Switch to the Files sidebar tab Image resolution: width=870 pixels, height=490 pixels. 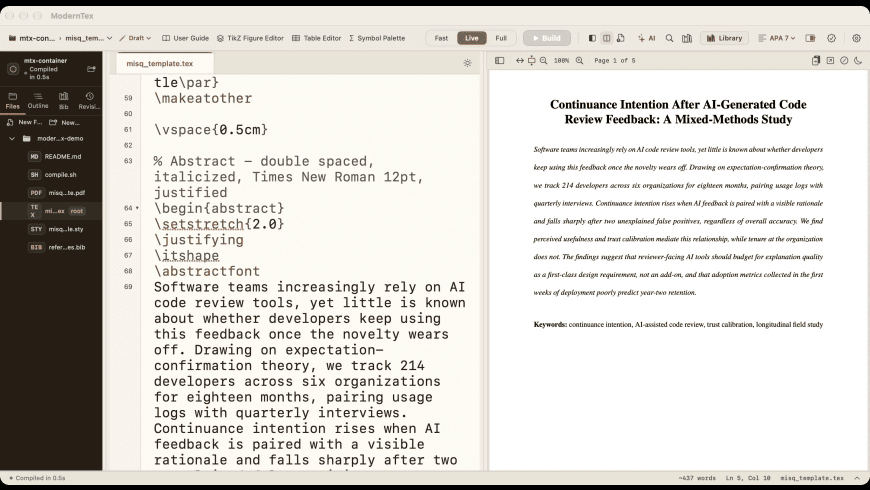point(13,100)
